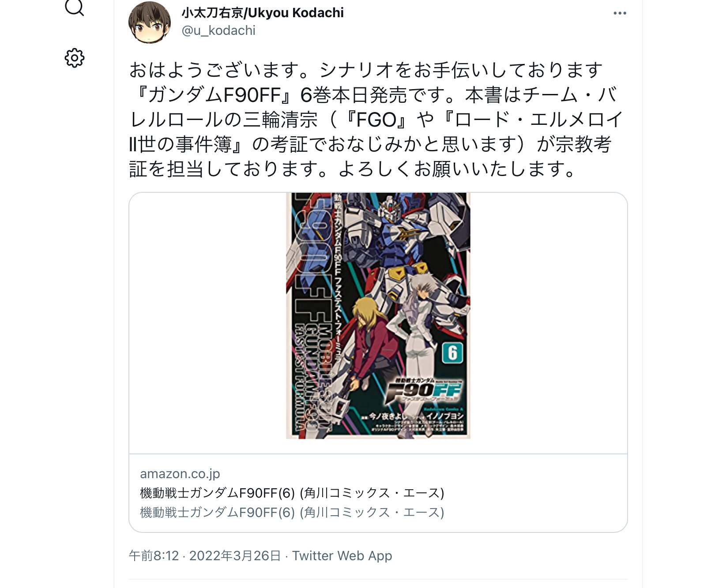Click blank area right of cover in card

click(549, 322)
